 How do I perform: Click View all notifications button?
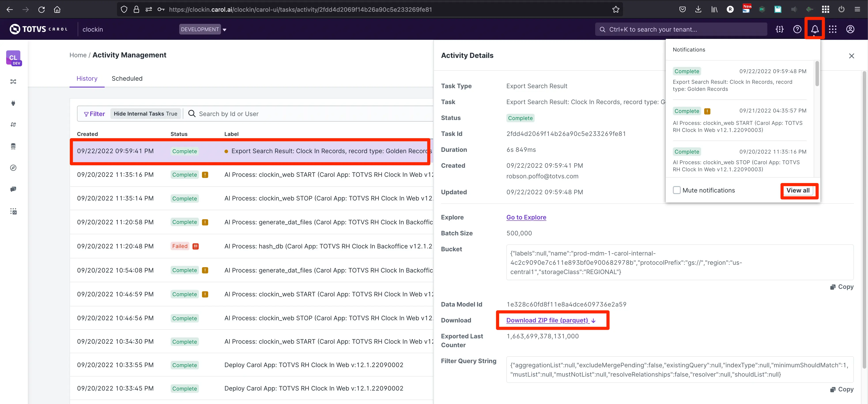tap(798, 190)
